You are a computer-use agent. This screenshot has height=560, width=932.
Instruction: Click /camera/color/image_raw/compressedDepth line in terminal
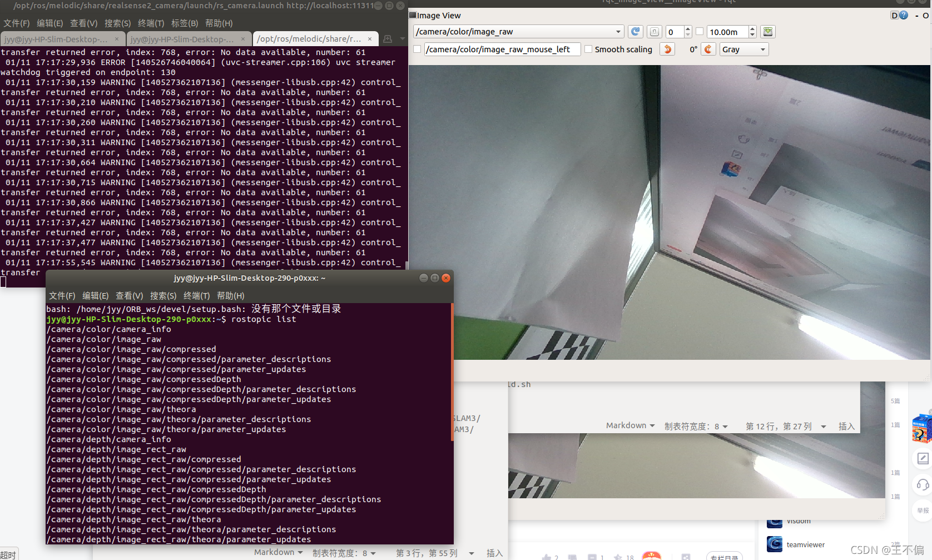point(143,379)
